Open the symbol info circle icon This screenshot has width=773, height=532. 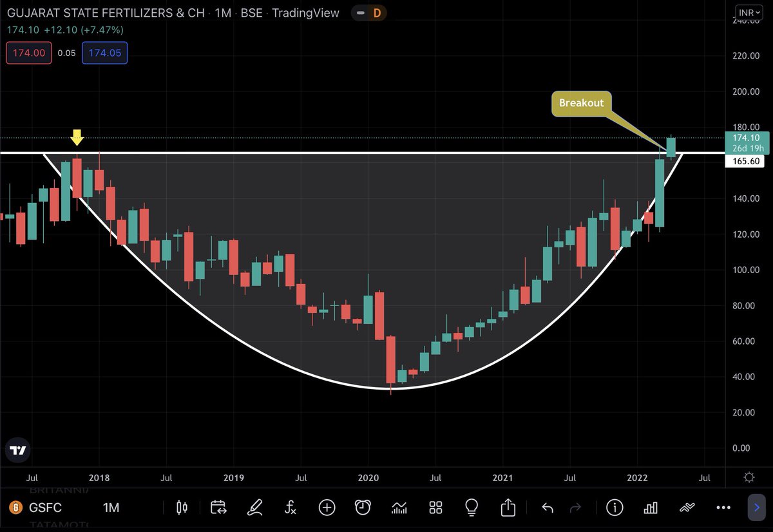click(615, 508)
